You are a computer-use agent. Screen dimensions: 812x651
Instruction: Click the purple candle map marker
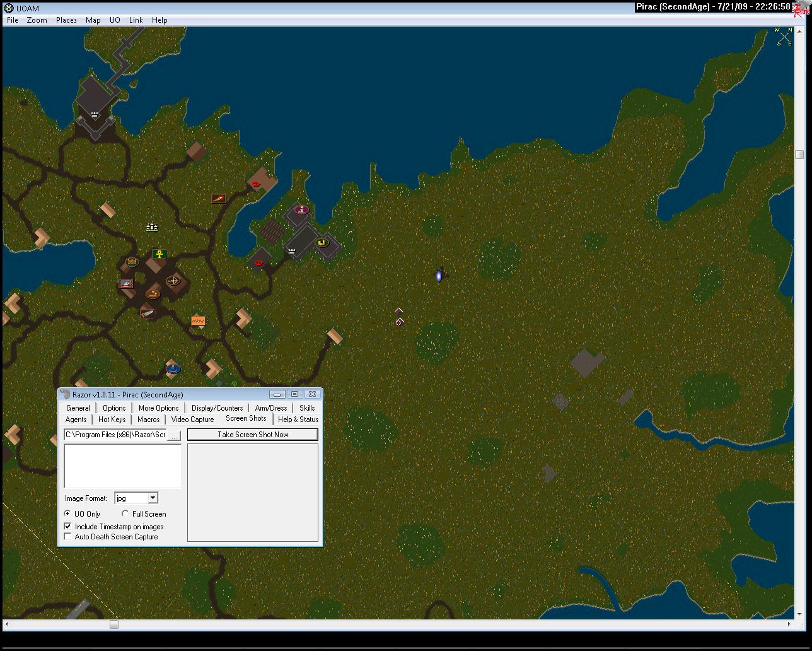click(301, 209)
